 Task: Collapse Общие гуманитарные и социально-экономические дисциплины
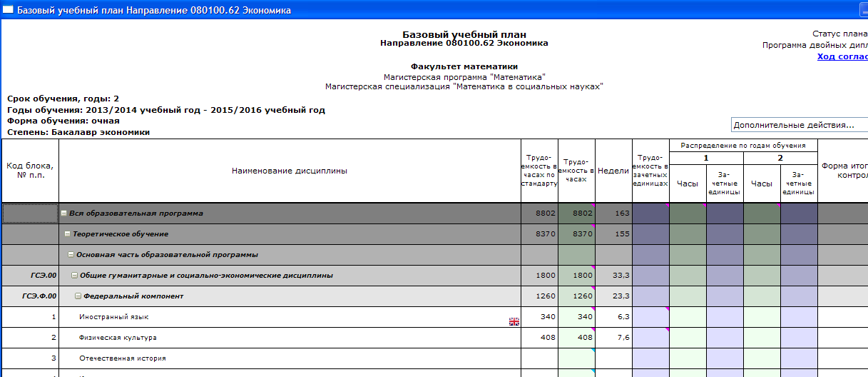pyautogui.click(x=74, y=276)
